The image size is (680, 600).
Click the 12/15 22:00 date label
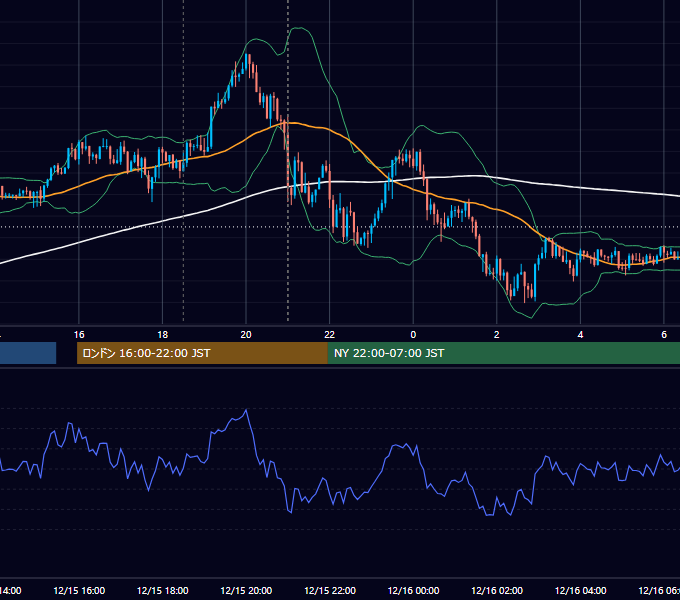point(330,590)
